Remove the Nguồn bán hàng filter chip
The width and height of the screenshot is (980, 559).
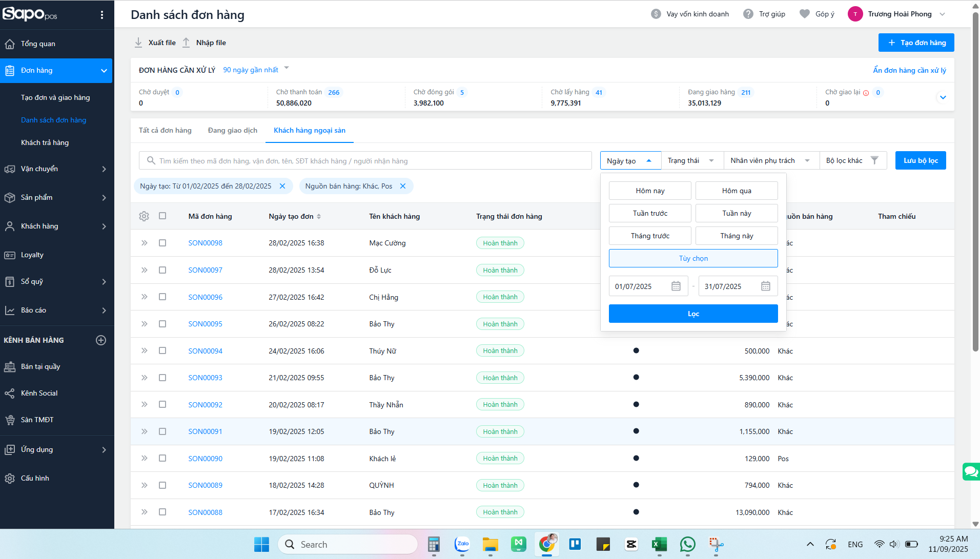coord(403,186)
